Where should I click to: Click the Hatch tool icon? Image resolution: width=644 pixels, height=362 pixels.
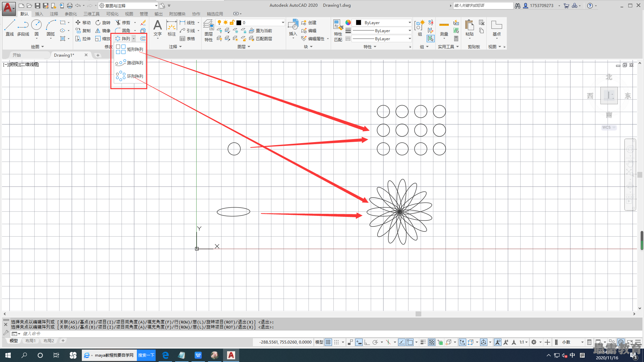pos(63,39)
